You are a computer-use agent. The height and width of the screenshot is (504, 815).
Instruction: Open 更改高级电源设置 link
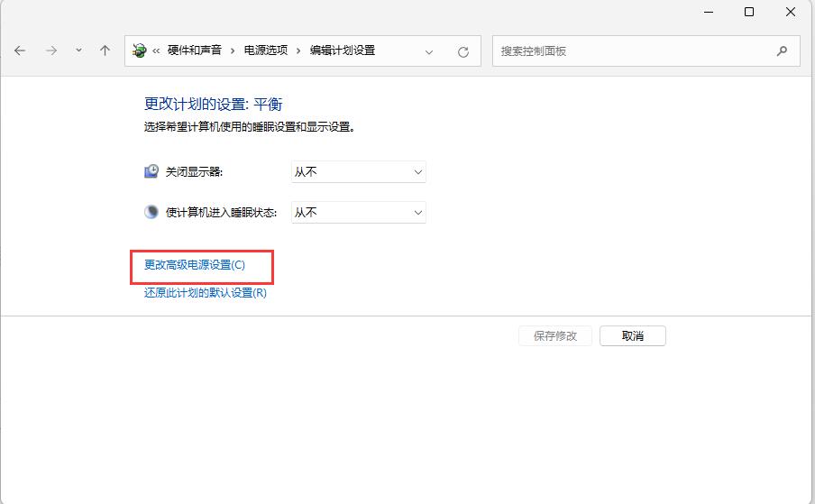click(x=195, y=265)
